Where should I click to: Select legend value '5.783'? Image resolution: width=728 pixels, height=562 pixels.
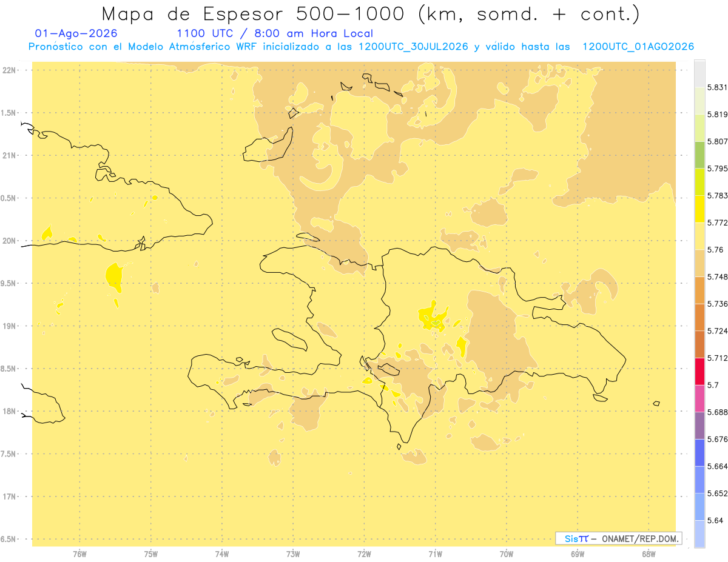[x=717, y=195]
